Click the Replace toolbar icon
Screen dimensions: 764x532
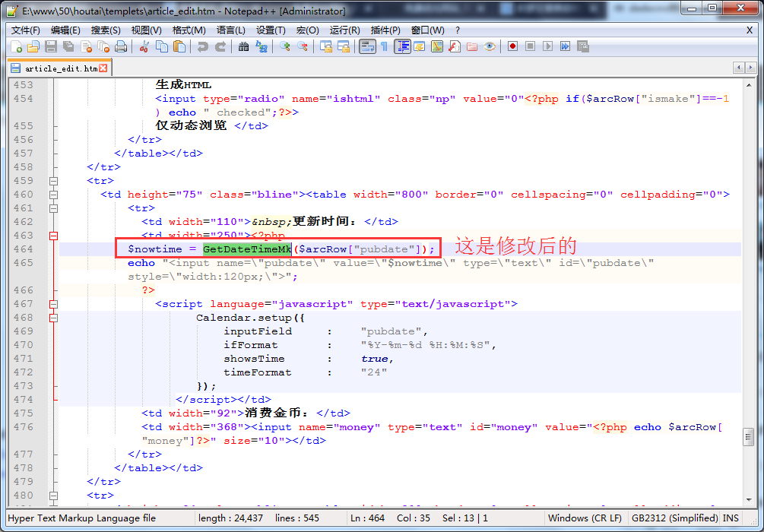click(x=262, y=47)
